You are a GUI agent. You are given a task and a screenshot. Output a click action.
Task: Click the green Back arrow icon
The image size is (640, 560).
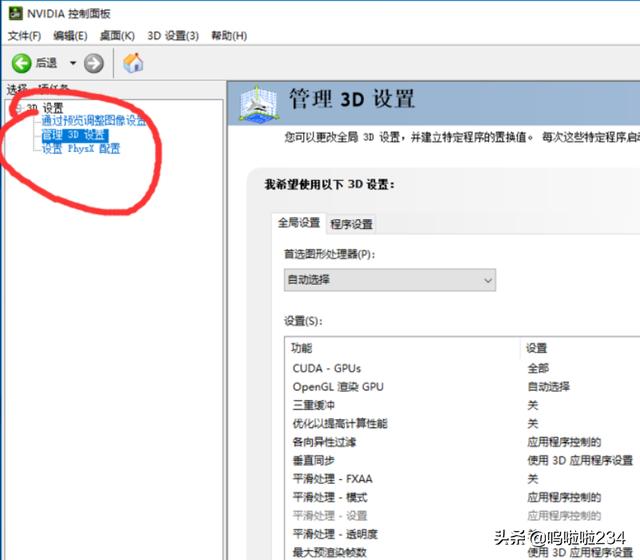pyautogui.click(x=21, y=63)
